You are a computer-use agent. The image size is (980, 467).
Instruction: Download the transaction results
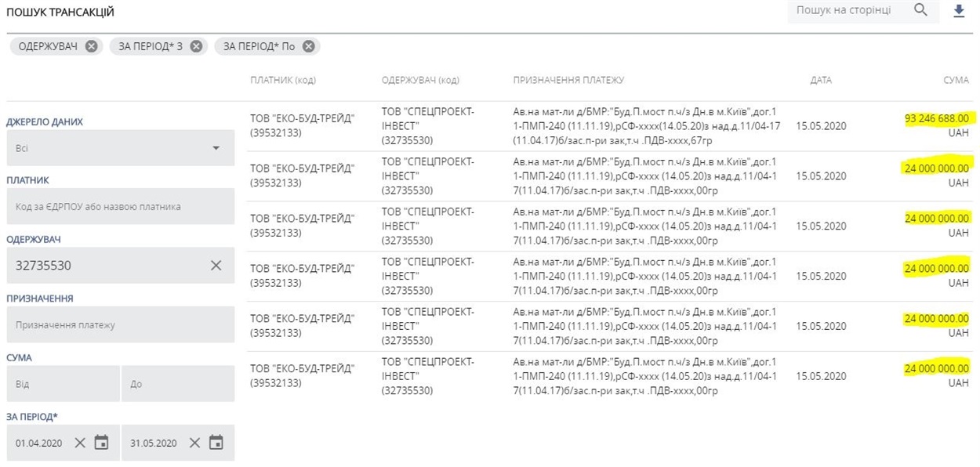coord(958,11)
